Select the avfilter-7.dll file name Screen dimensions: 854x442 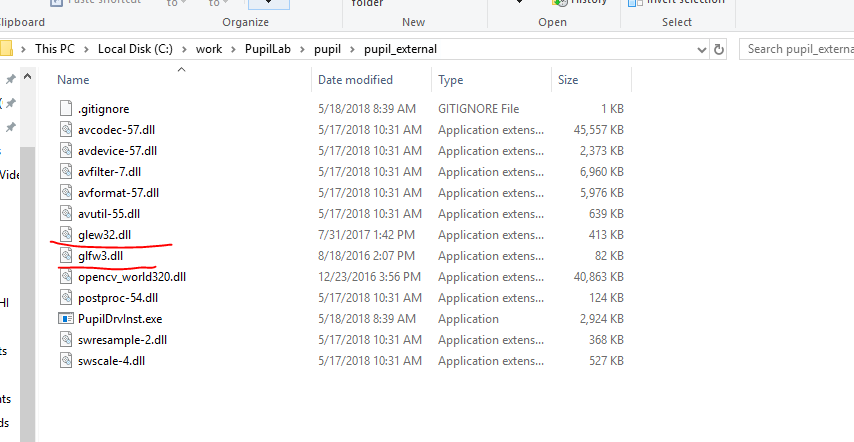pyautogui.click(x=109, y=171)
